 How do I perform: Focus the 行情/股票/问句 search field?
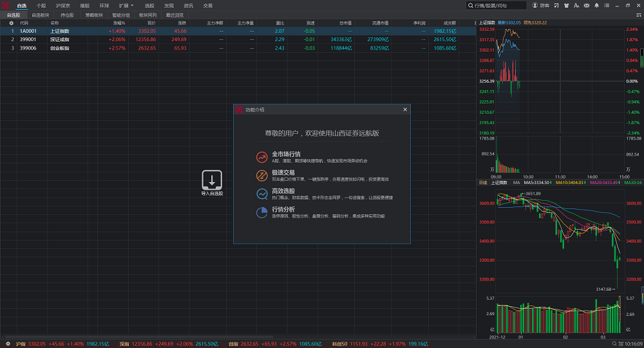(496, 5)
